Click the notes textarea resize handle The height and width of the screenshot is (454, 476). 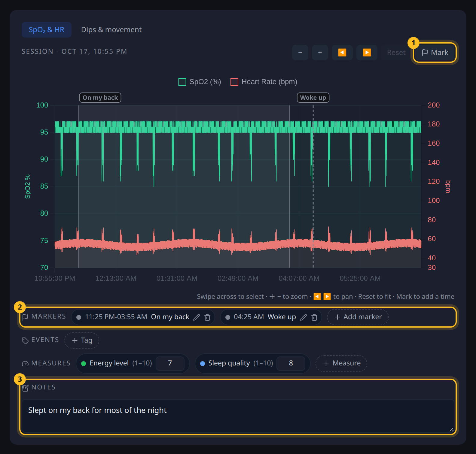pyautogui.click(x=451, y=430)
